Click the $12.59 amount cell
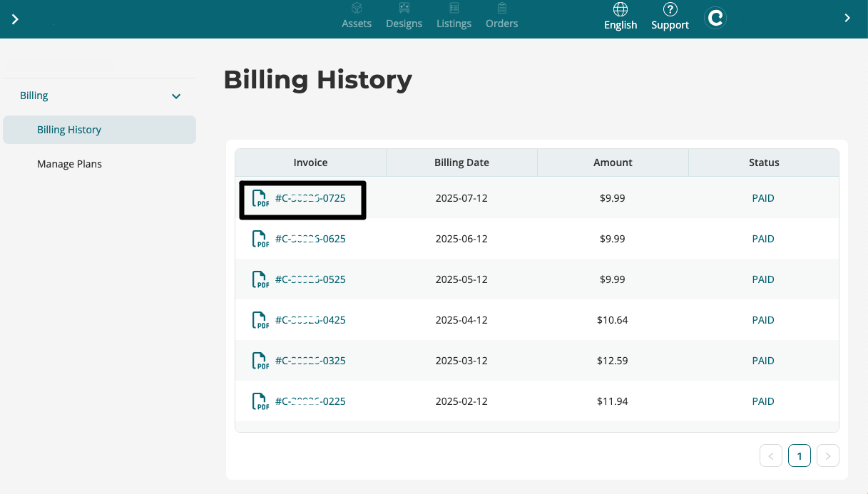This screenshot has height=494, width=868. point(613,361)
